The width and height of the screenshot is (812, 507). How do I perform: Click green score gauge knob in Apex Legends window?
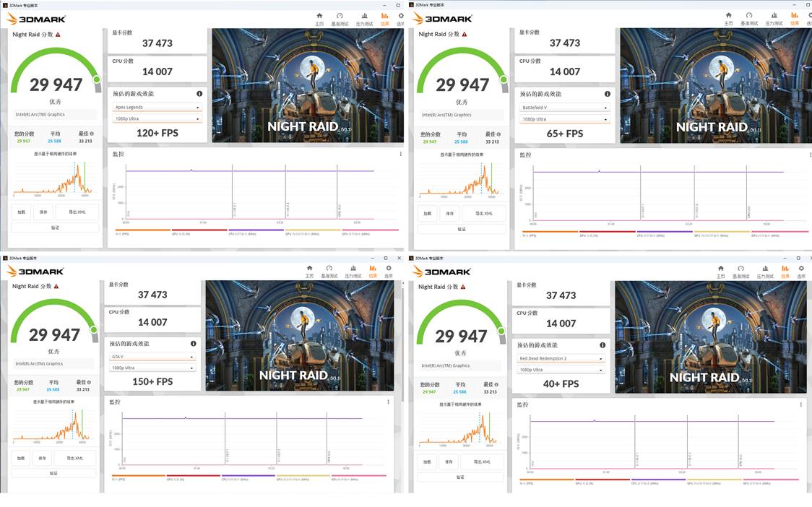pos(97,79)
